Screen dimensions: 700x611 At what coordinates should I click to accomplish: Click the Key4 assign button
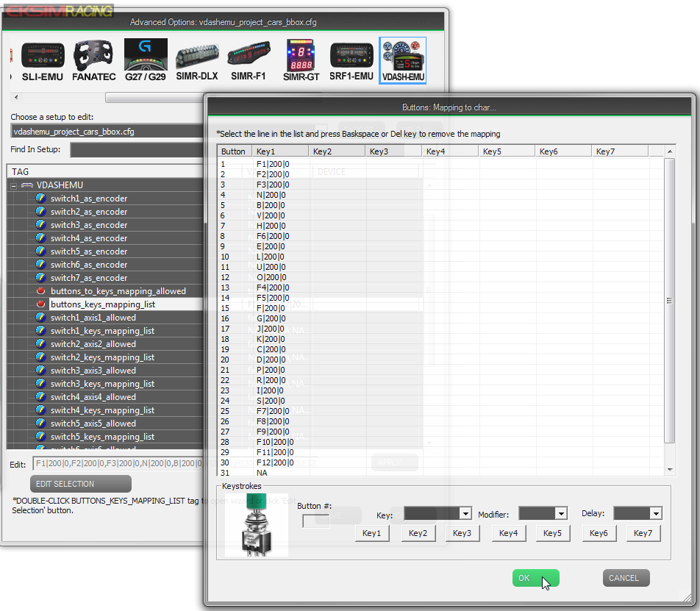point(509,533)
